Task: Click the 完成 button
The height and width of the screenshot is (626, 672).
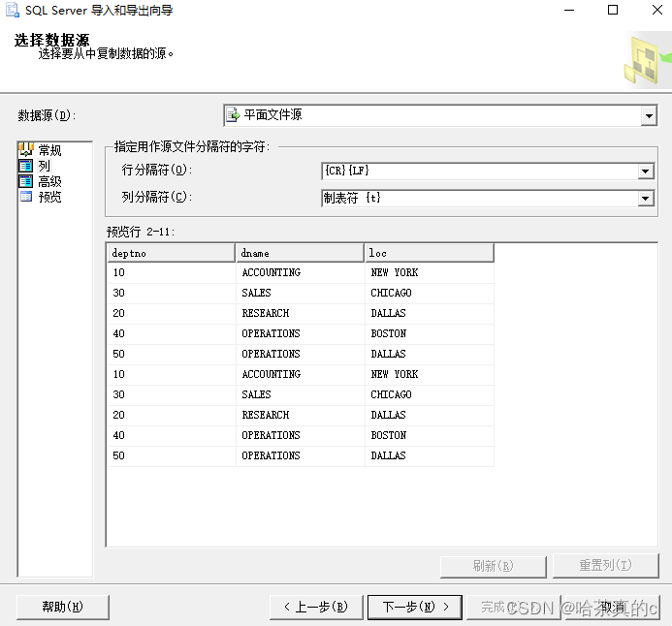Action: 513,607
